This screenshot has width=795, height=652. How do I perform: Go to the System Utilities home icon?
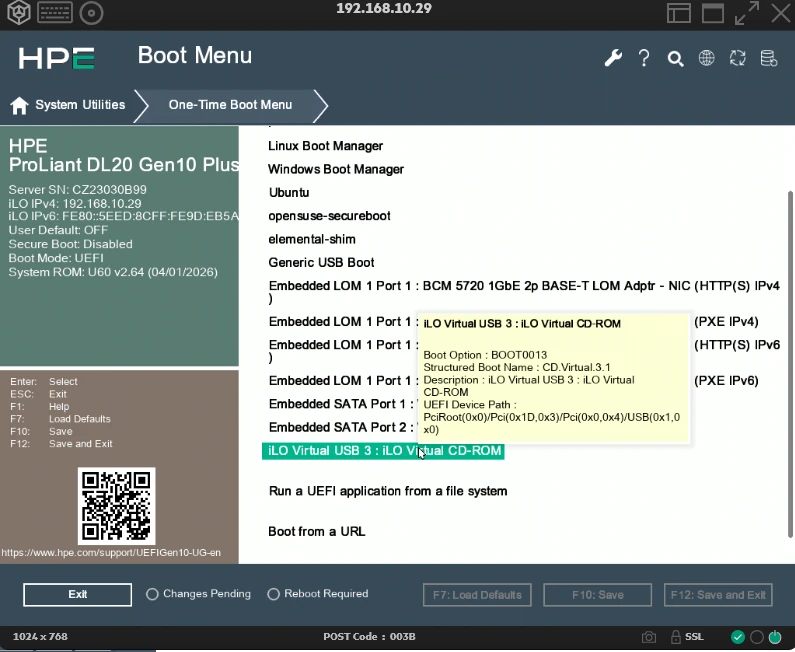(19, 105)
